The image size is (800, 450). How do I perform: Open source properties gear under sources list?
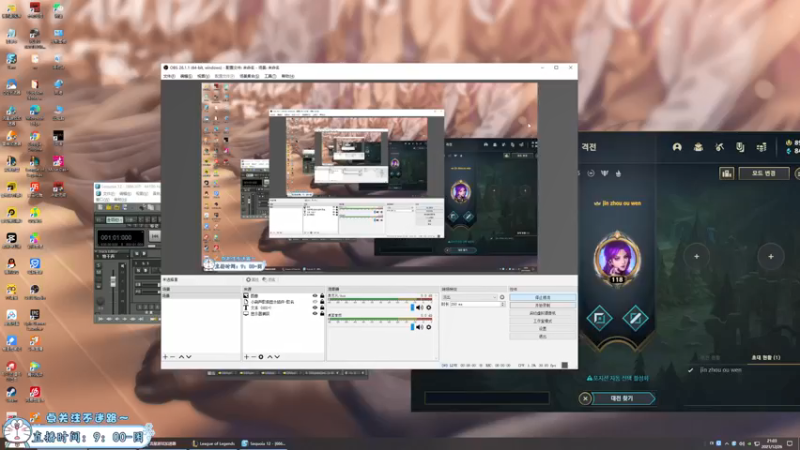click(261, 357)
